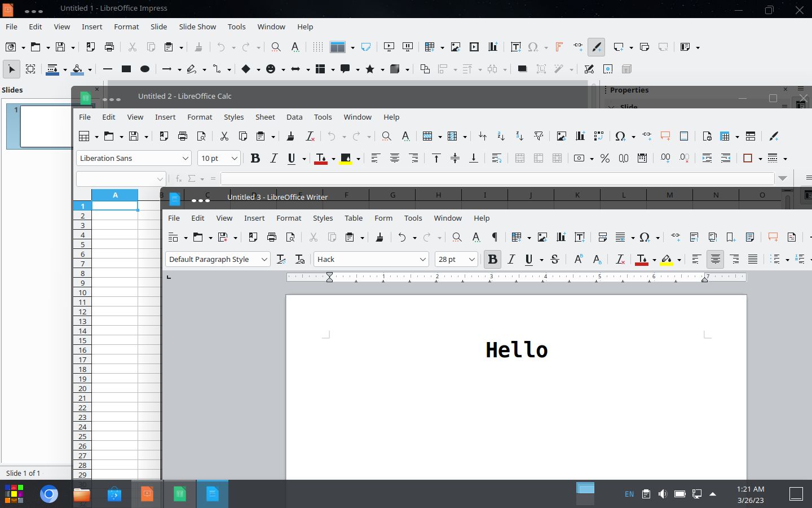812x508 pixels.
Task: Toggle Underline in Writer toolbar
Action: pos(529,259)
